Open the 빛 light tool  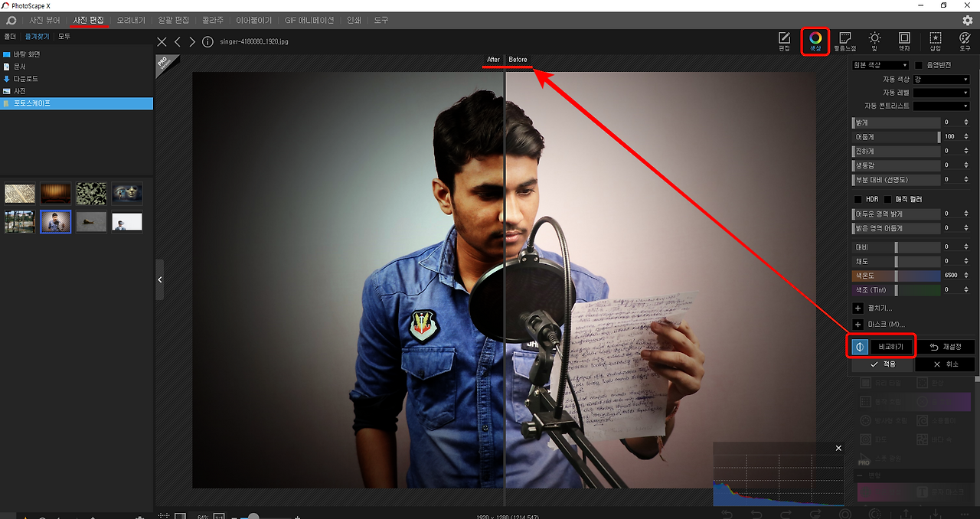pos(874,41)
